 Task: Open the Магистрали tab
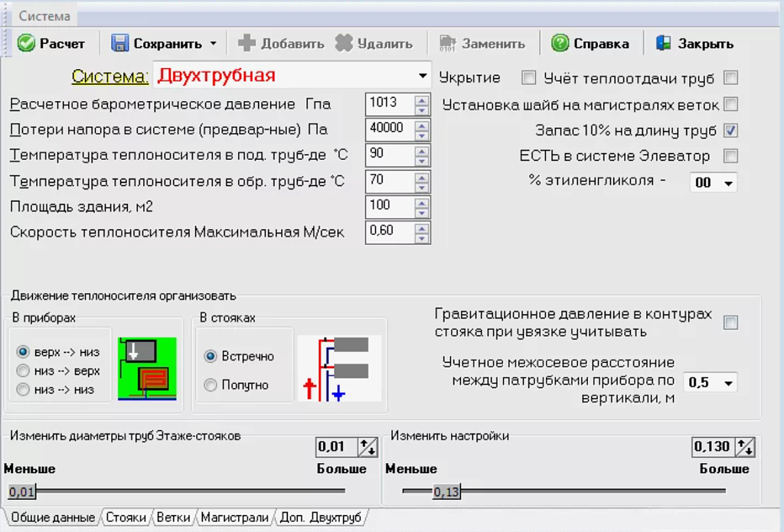pyautogui.click(x=234, y=517)
